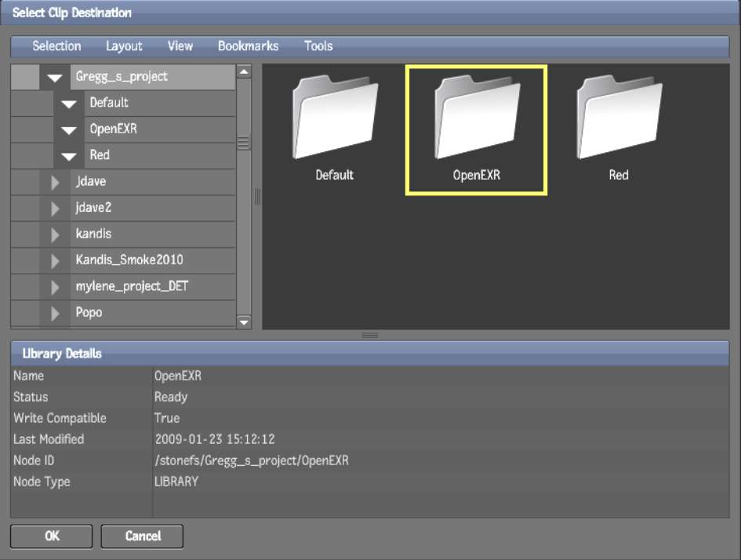Expand the Kandis_Smoke2010 project arrow
The image size is (741, 560).
(55, 260)
